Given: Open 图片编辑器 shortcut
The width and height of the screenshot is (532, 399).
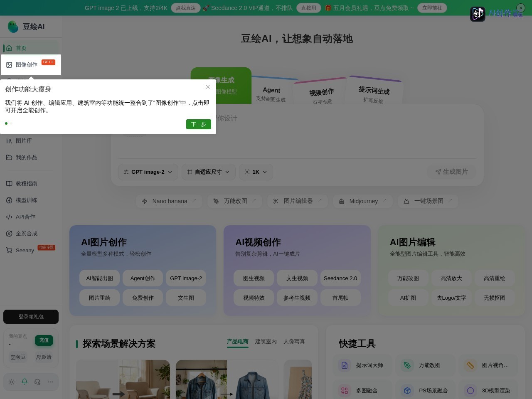Looking at the screenshot, I should 298,201.
